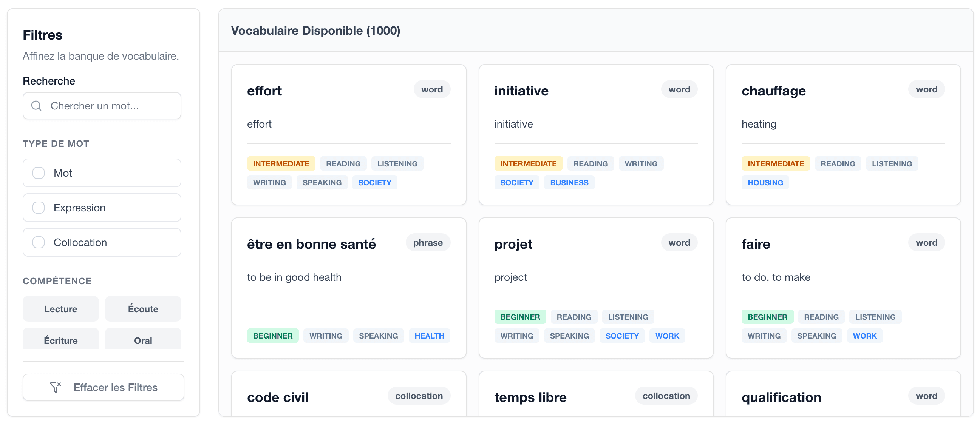Open the chauffage vocabulary card title
This screenshot has height=425, width=980.
[x=773, y=91]
